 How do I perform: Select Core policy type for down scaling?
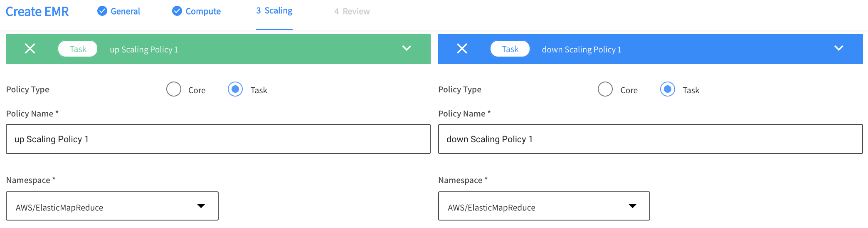[x=605, y=89]
